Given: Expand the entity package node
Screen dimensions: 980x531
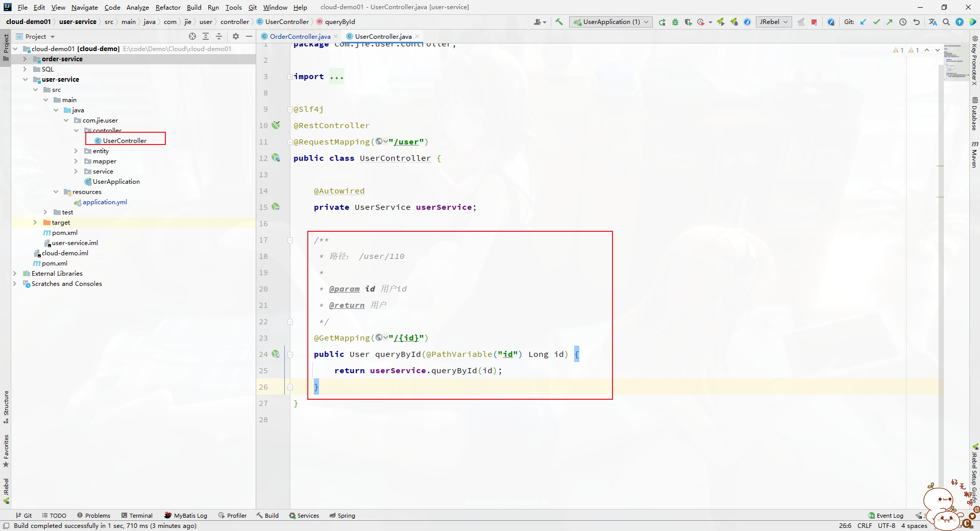Looking at the screenshot, I should (76, 151).
